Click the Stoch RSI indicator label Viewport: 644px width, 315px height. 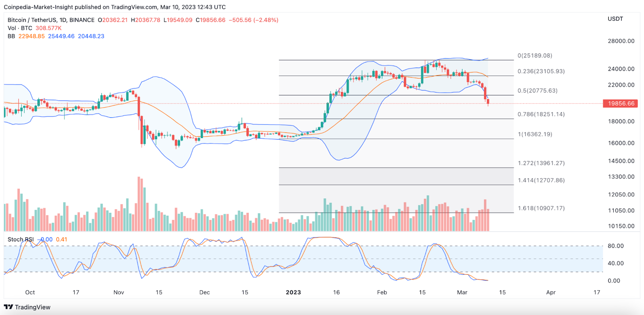pos(21,239)
